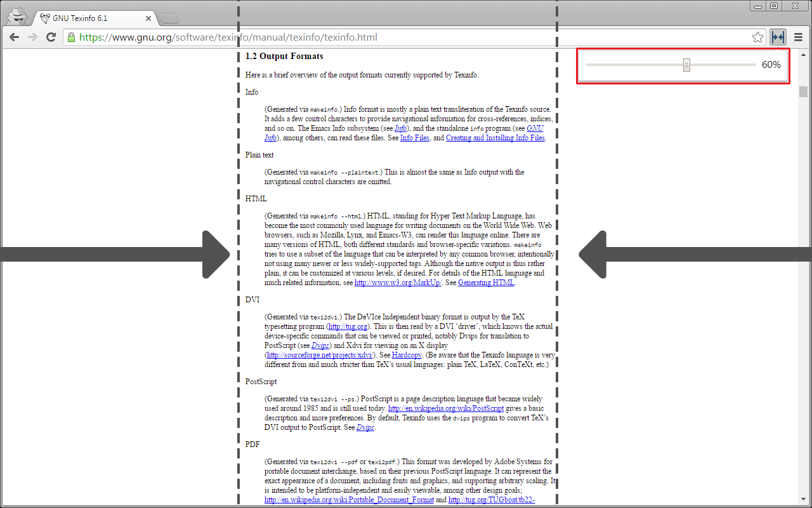
Task: Click the scrollbar down arrow
Action: point(804,500)
